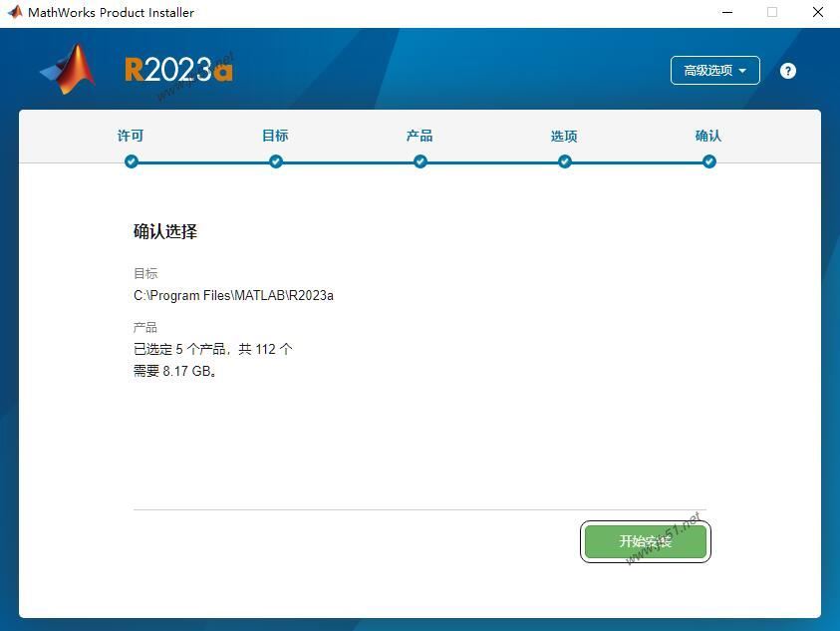Go to the 产品 step tab

[420, 136]
